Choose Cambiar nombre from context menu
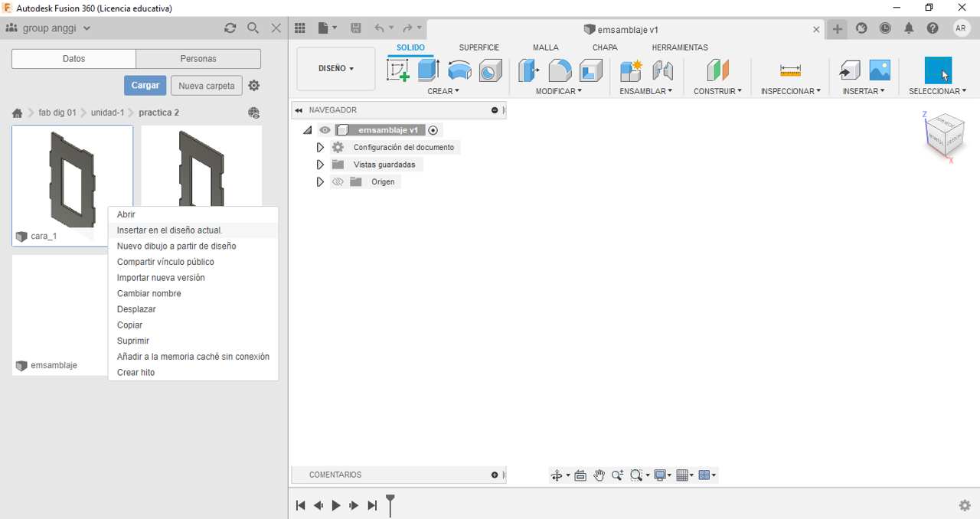 point(193,293)
